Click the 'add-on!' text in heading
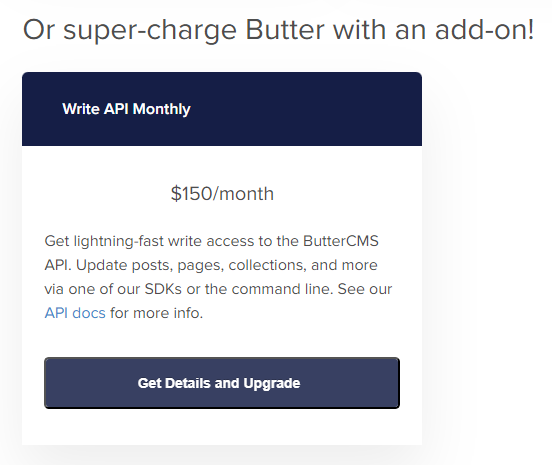Image resolution: width=552 pixels, height=465 pixels. 484,30
